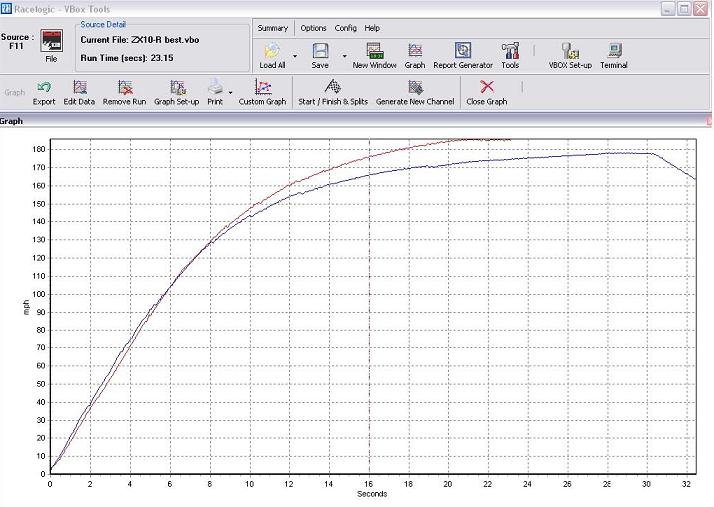Open the Tools icon
The image size is (714, 507).
[510, 51]
